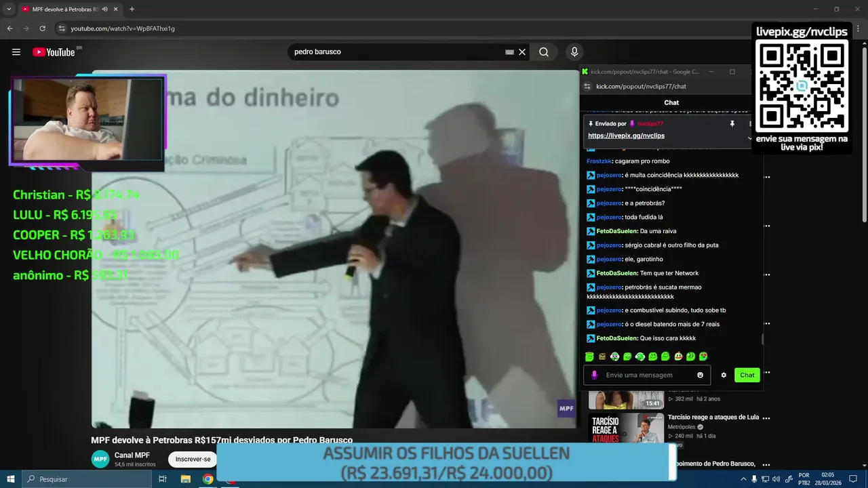
Task: Open a new Chrome tab
Action: [x=132, y=9]
